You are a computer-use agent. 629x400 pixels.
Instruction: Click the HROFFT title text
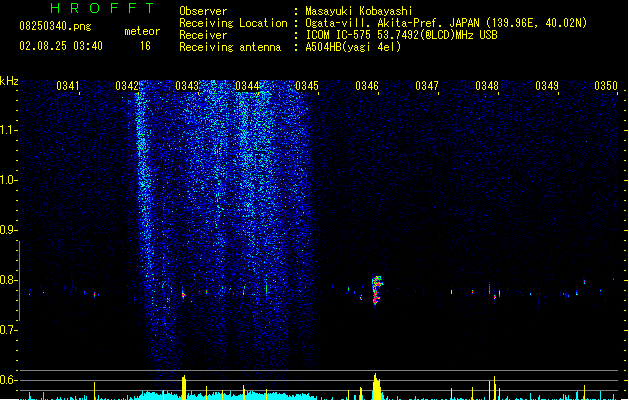click(103, 8)
